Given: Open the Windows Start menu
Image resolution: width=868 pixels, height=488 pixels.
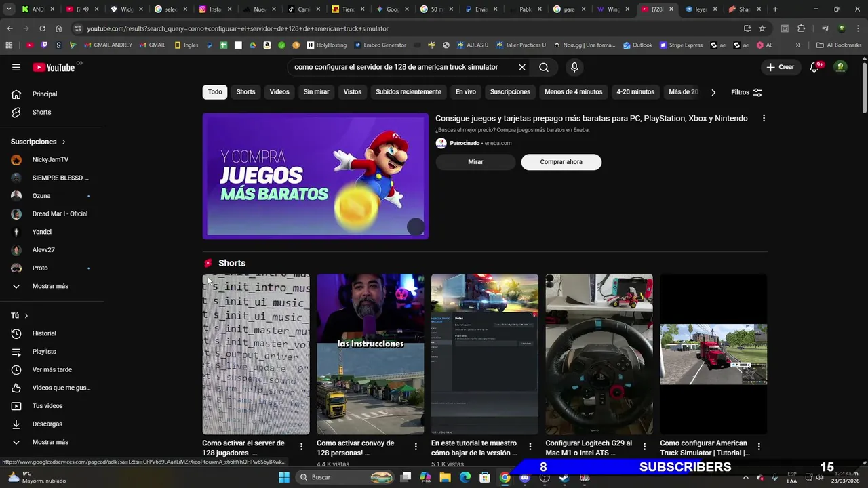Looking at the screenshot, I should coord(284,477).
